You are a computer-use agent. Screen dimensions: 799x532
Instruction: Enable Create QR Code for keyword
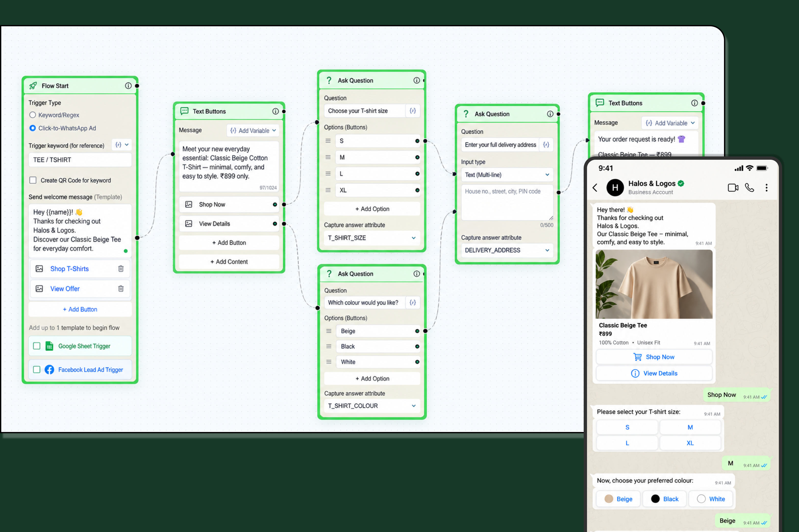(33, 180)
